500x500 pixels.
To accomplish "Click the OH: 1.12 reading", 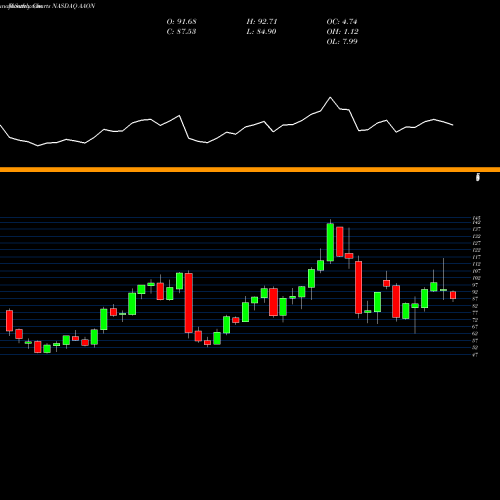I will [x=342, y=32].
